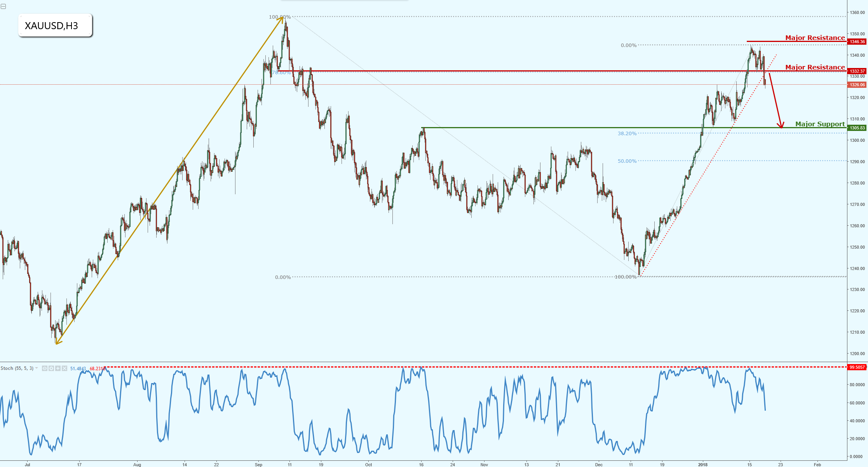The image size is (868, 467).
Task: Remove the Stoch indicator with the X icon
Action: [64, 368]
